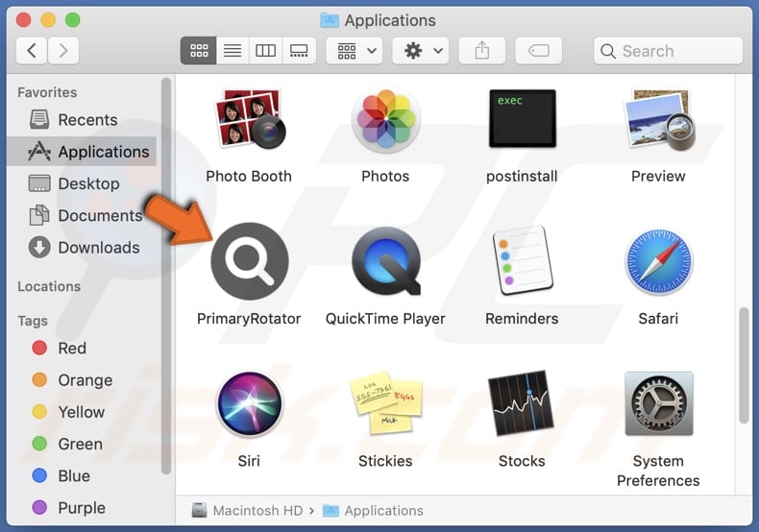Viewport: 759px width, 532px height.
Task: Open the System Preferences gear icon
Action: [658, 403]
